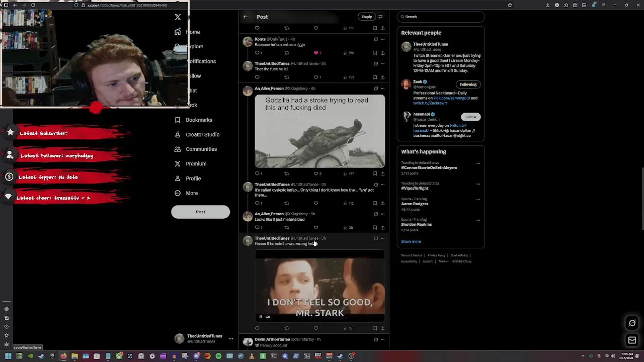Open account switcher dots beside TheeUntitledTunes
Screen dimensions: 644x362
tap(231, 339)
